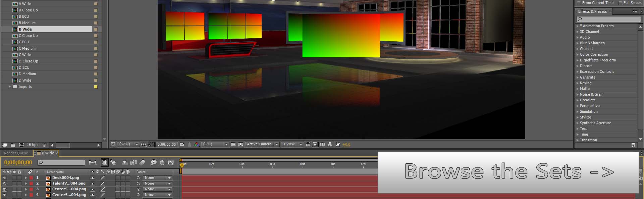This screenshot has height=199, width=644.
Task: Create a new composition from Project panel
Action: (x=21, y=145)
